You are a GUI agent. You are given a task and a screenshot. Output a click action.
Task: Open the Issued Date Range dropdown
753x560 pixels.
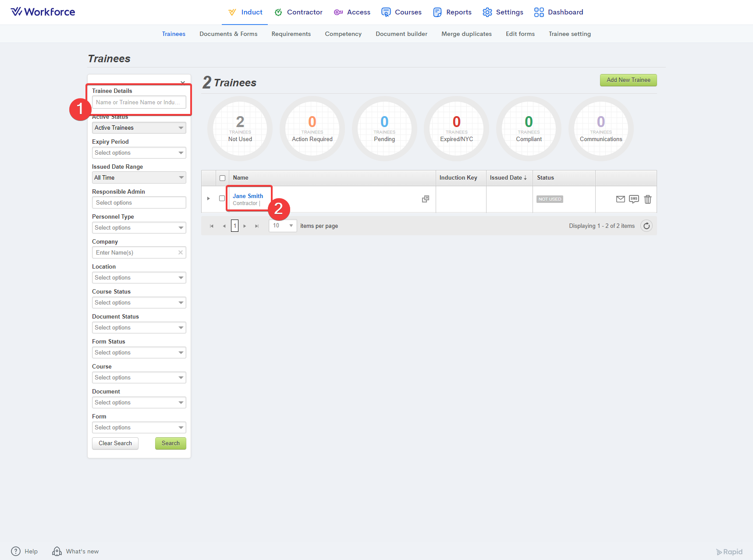(139, 177)
